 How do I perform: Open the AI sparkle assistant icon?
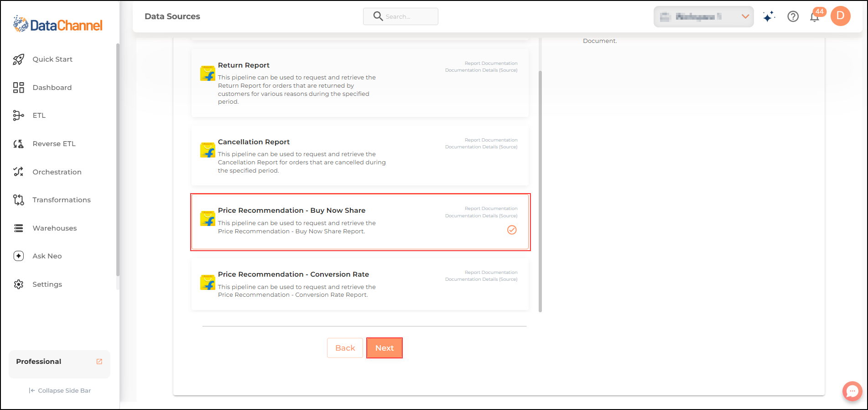[x=769, y=16]
